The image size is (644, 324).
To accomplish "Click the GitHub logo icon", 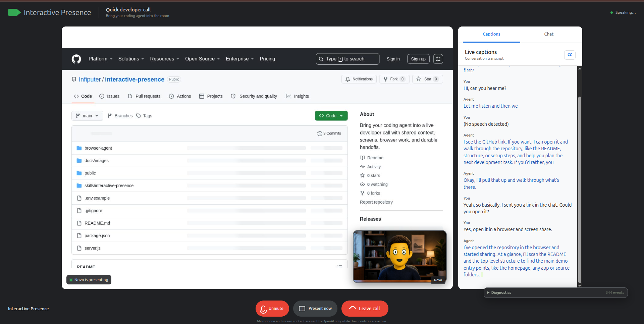I will click(76, 59).
